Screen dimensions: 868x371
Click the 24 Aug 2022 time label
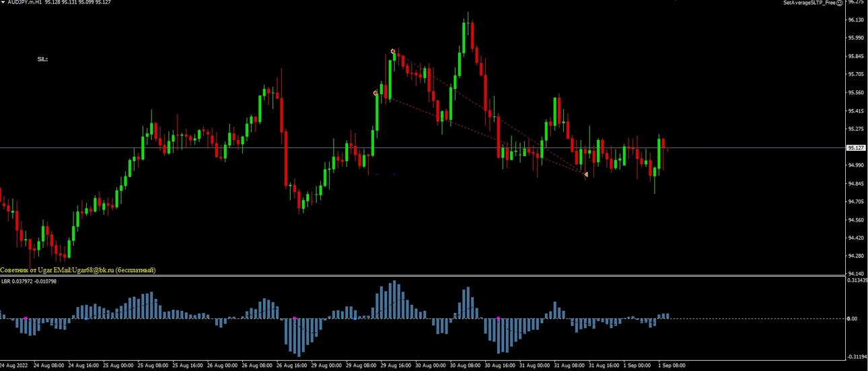click(15, 366)
